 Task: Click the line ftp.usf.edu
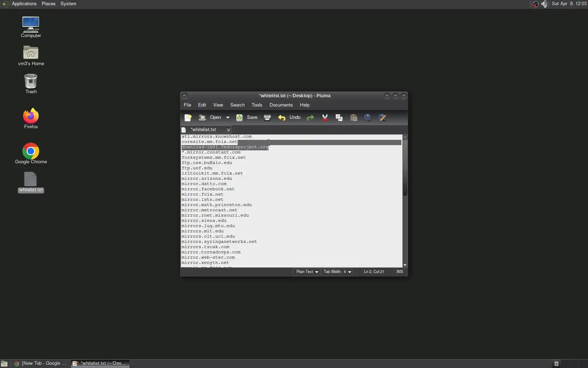point(197,168)
